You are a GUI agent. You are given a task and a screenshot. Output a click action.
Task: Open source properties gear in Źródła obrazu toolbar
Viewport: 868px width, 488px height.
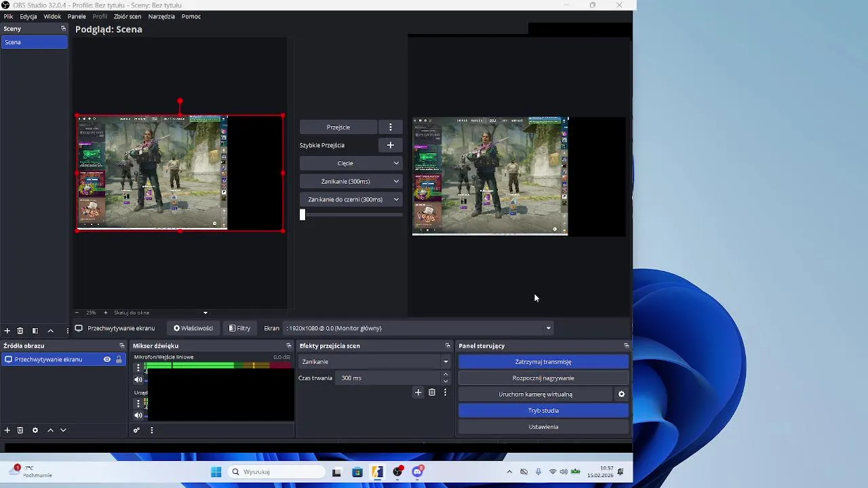coord(35,430)
